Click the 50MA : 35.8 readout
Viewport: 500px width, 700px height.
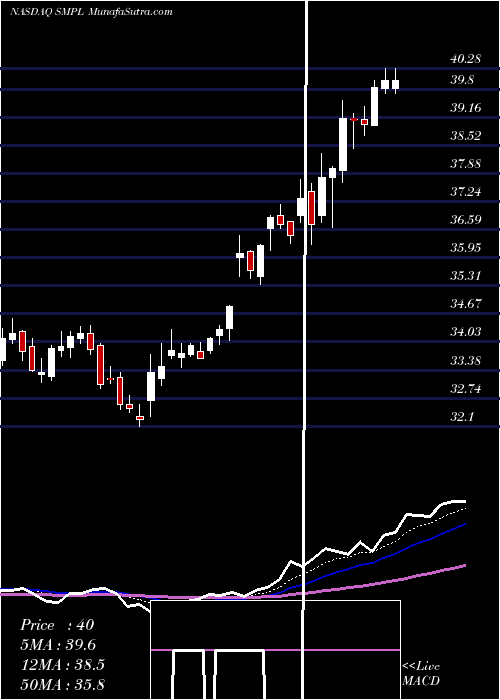coord(62,684)
